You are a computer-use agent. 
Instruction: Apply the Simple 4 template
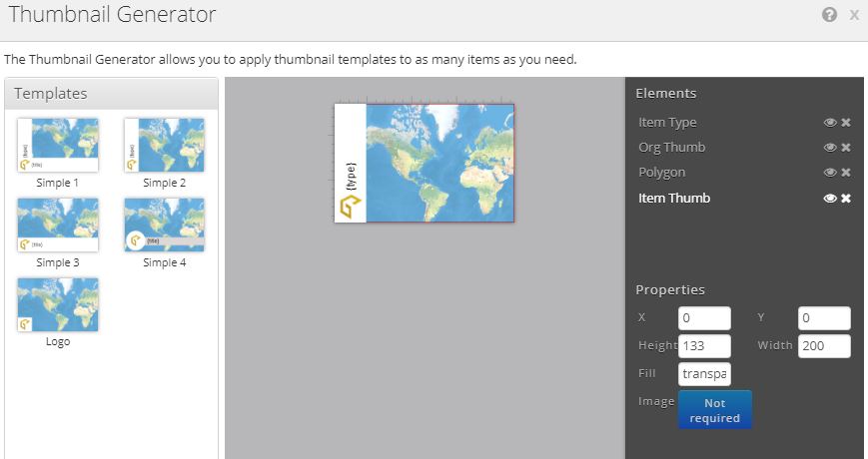[x=164, y=225]
